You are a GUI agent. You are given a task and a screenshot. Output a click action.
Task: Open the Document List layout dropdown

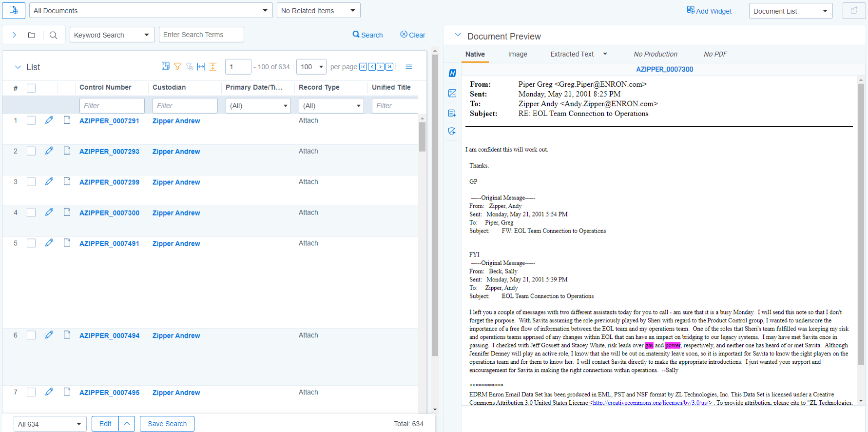coord(791,11)
